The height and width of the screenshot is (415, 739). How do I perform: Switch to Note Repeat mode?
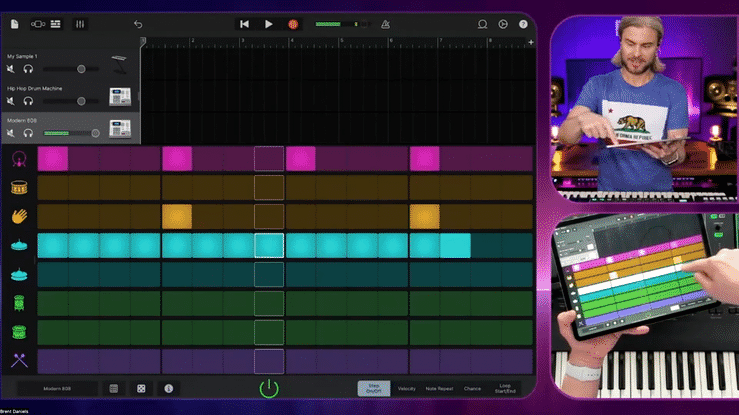click(439, 388)
